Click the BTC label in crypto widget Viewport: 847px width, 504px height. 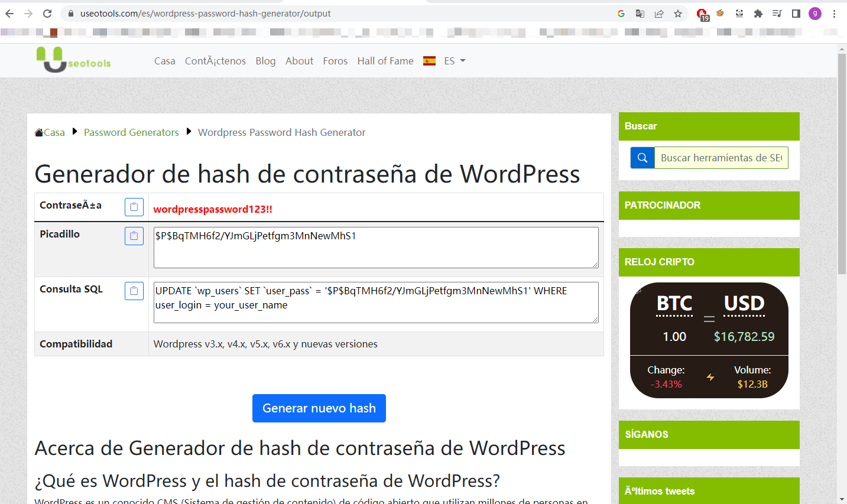674,304
